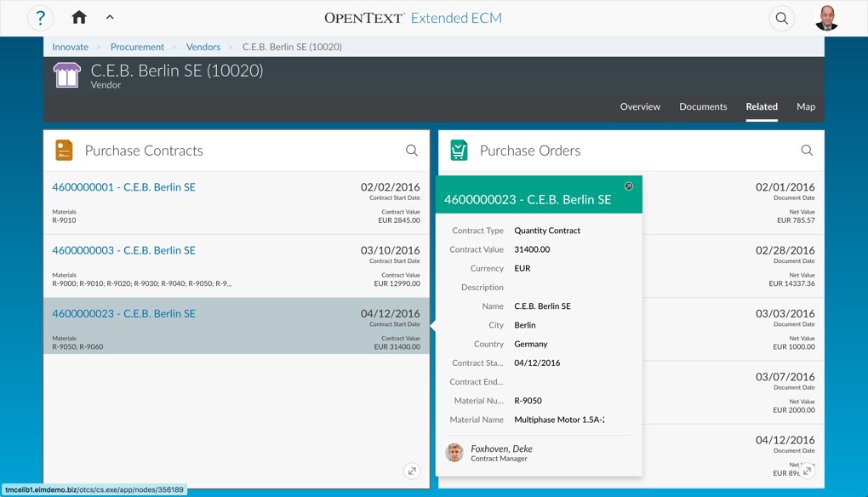Navigate to Innovate breadcrumb
Viewport: 868px width, 497px height.
click(71, 47)
